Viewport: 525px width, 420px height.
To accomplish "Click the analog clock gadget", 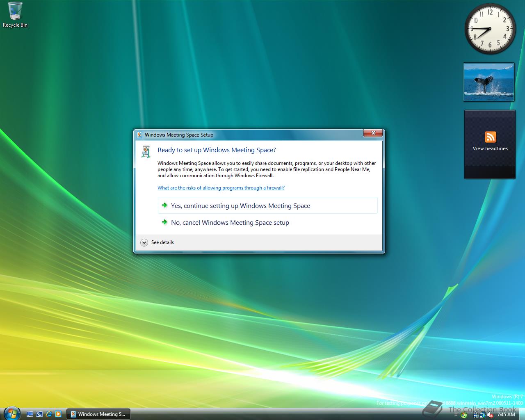I will coord(490,29).
